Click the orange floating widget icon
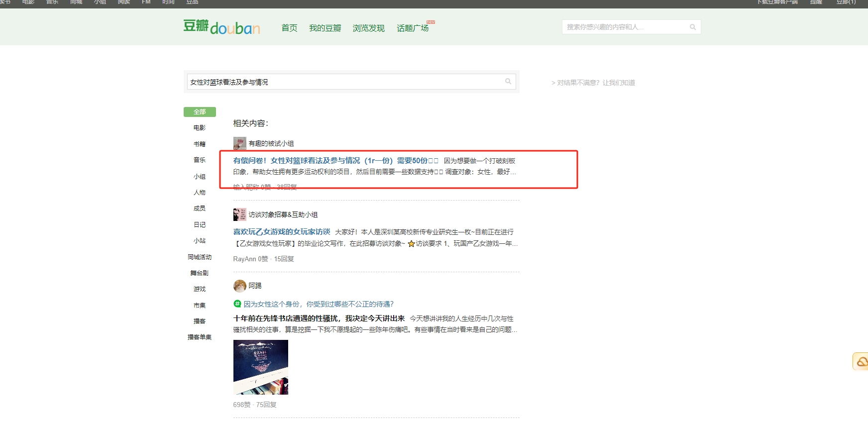 (861, 362)
